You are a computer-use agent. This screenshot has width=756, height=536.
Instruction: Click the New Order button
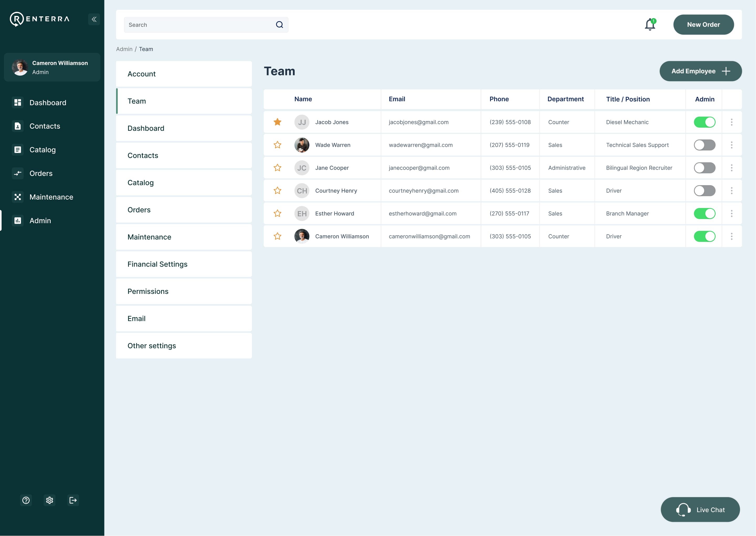[x=703, y=25]
